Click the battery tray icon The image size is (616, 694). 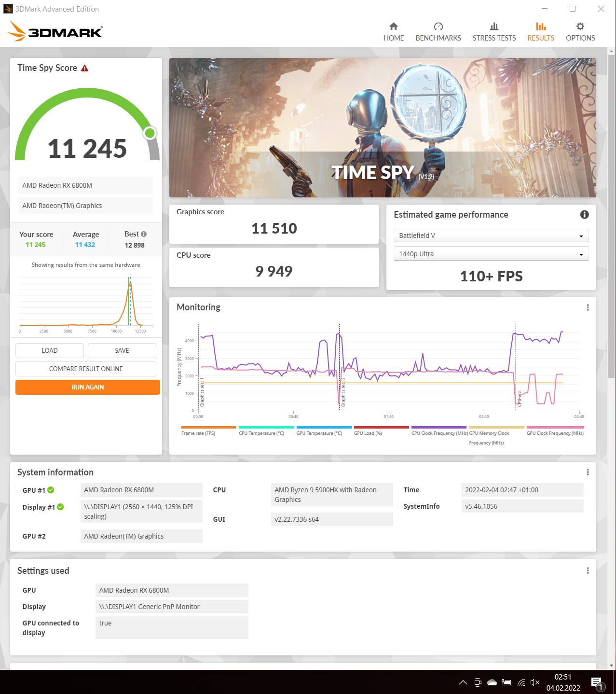click(506, 682)
